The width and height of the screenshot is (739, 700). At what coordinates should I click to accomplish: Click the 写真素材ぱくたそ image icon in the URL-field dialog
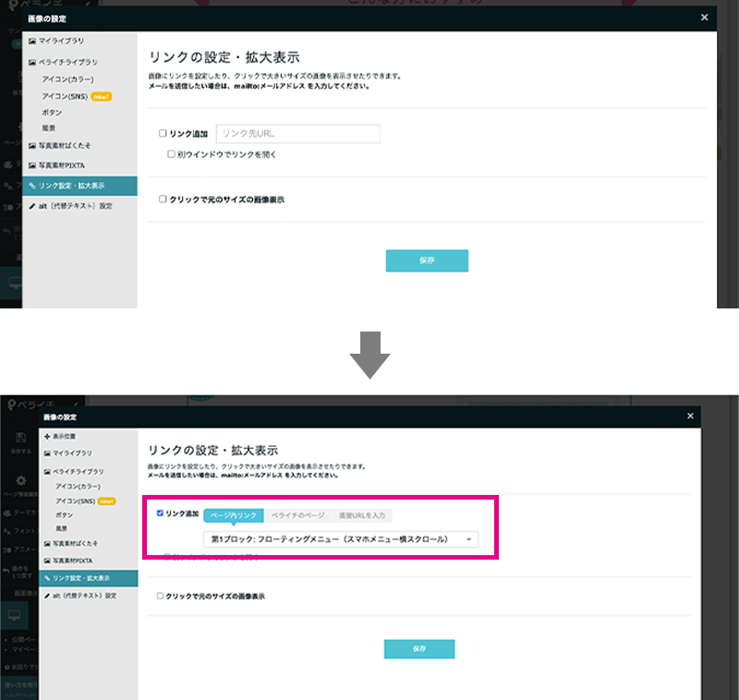tap(33, 146)
